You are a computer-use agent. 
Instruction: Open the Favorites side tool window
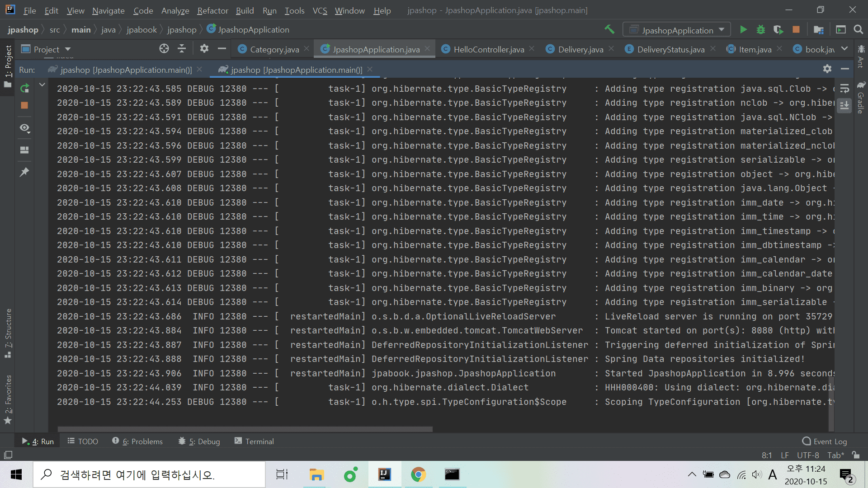click(x=8, y=399)
